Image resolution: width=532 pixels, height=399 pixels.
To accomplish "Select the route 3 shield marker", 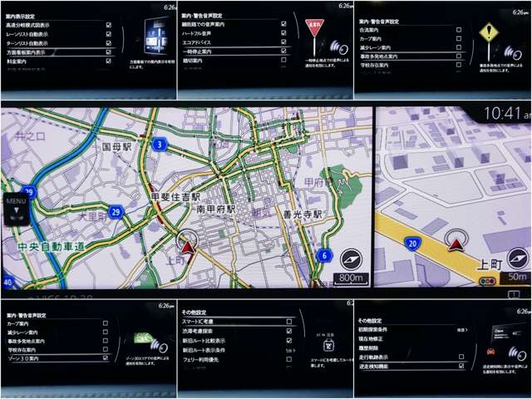I will tap(159, 145).
